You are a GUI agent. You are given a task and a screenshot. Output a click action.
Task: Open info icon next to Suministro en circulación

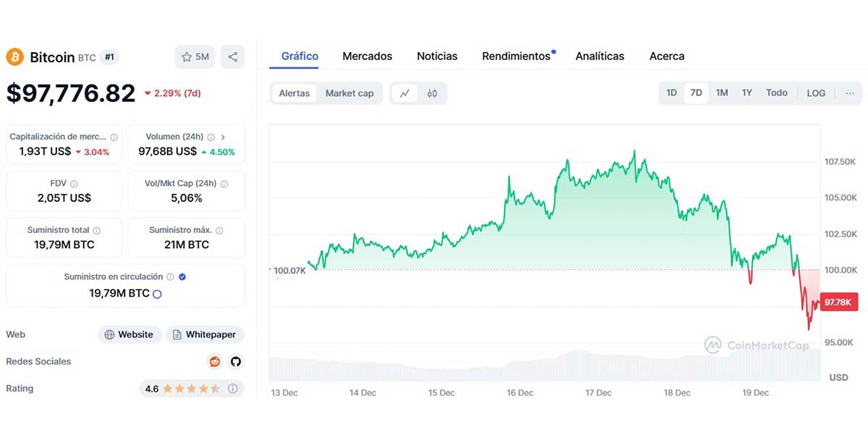coord(170,277)
